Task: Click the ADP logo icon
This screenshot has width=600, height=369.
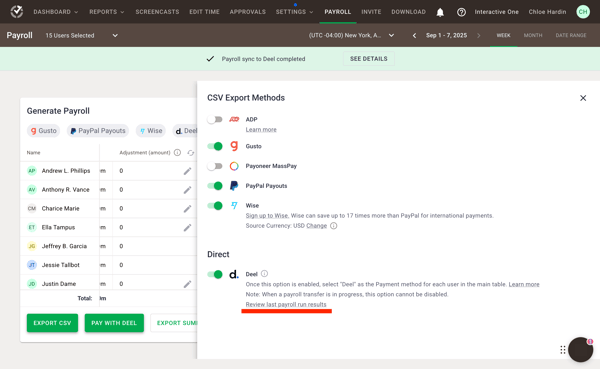Action: (234, 119)
